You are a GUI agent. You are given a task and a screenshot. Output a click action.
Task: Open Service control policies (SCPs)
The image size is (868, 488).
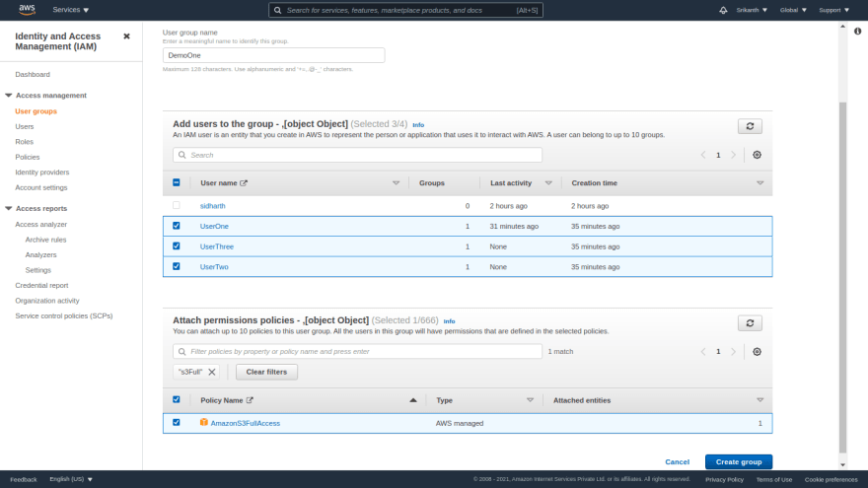[64, 315]
